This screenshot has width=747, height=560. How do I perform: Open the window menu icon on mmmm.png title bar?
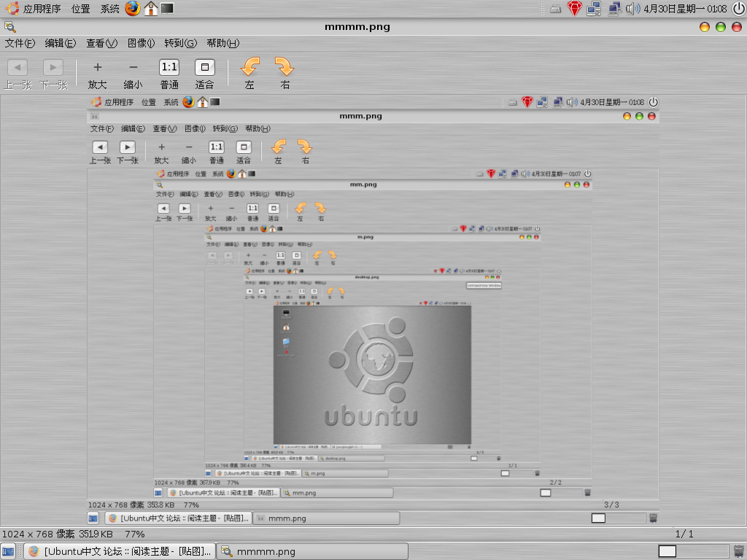(x=10, y=27)
